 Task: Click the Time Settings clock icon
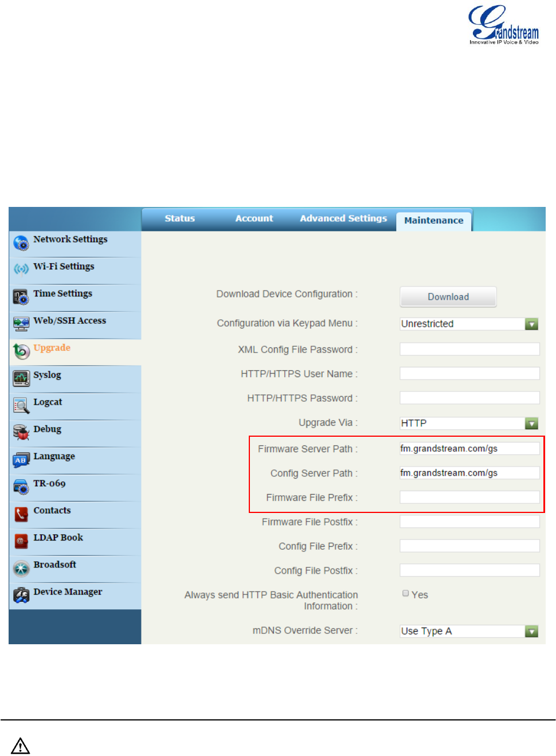[21, 297]
